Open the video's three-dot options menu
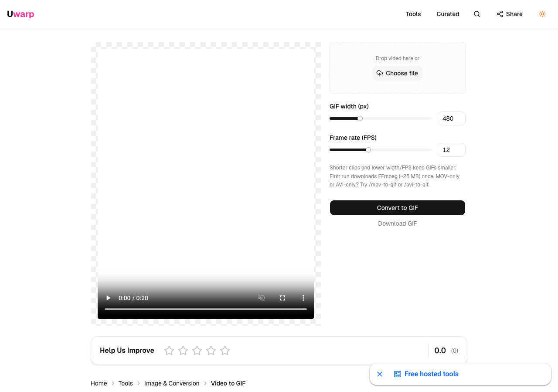The image size is (558, 392). pos(303,298)
